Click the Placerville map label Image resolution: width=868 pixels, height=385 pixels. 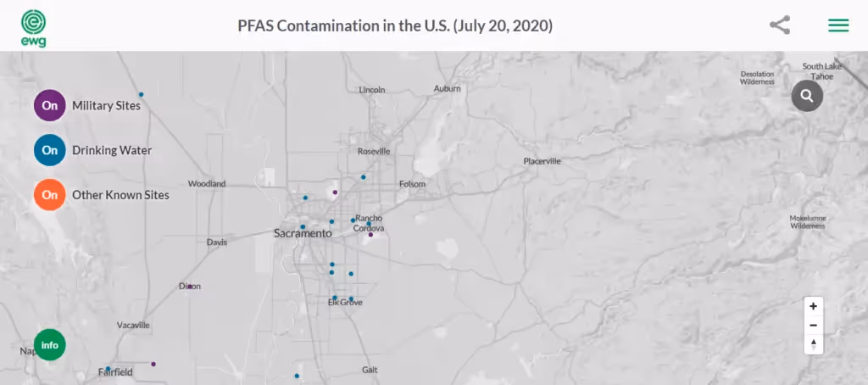(542, 161)
